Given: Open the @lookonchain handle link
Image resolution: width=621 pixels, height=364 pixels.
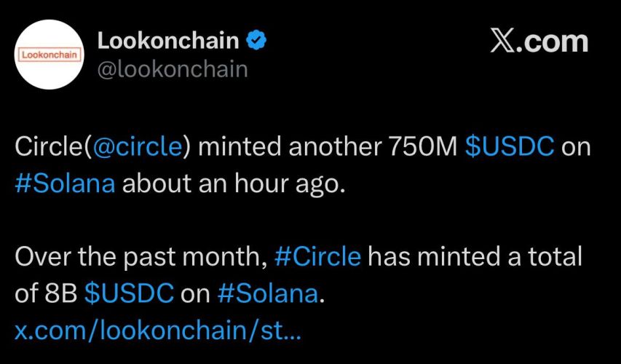Looking at the screenshot, I should coord(173,69).
